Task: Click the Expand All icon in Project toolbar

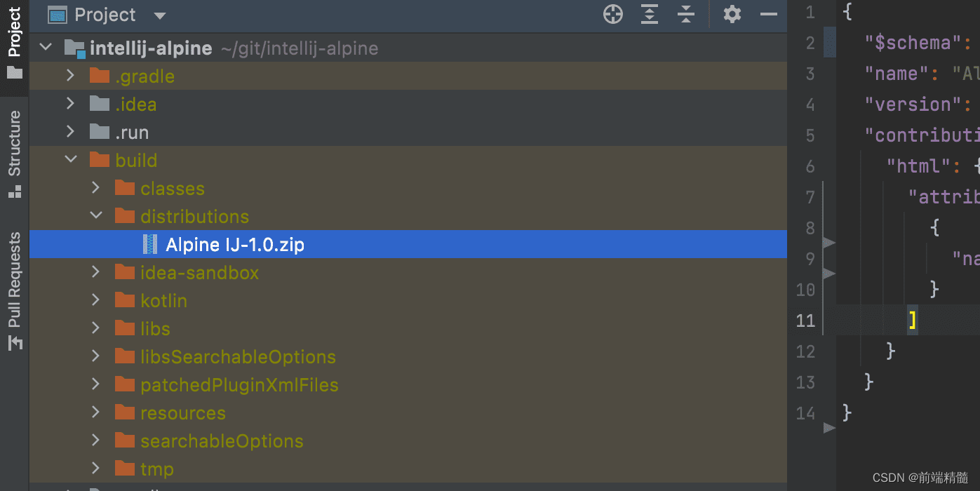Action: 649,14
